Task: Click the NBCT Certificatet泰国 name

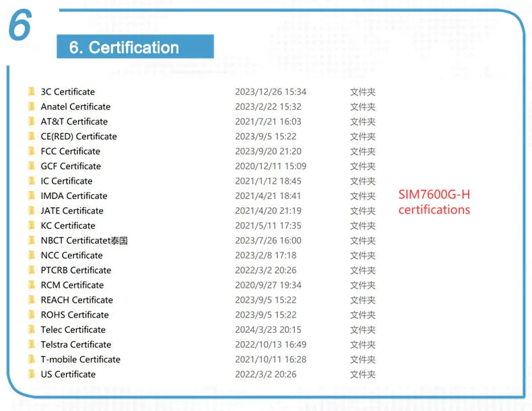Action: [x=84, y=241]
